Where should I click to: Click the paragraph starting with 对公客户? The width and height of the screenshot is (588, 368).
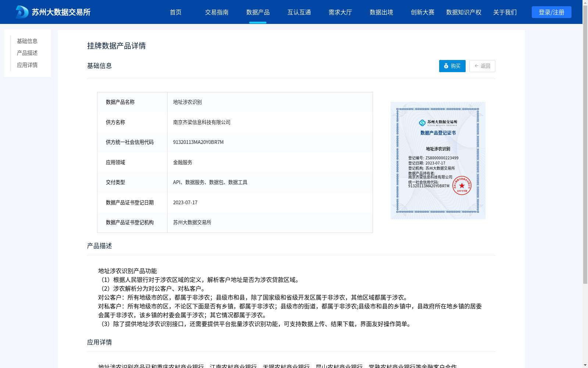click(x=254, y=297)
